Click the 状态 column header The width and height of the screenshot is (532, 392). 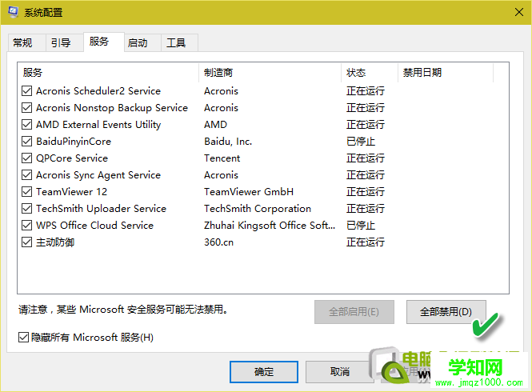[368, 73]
